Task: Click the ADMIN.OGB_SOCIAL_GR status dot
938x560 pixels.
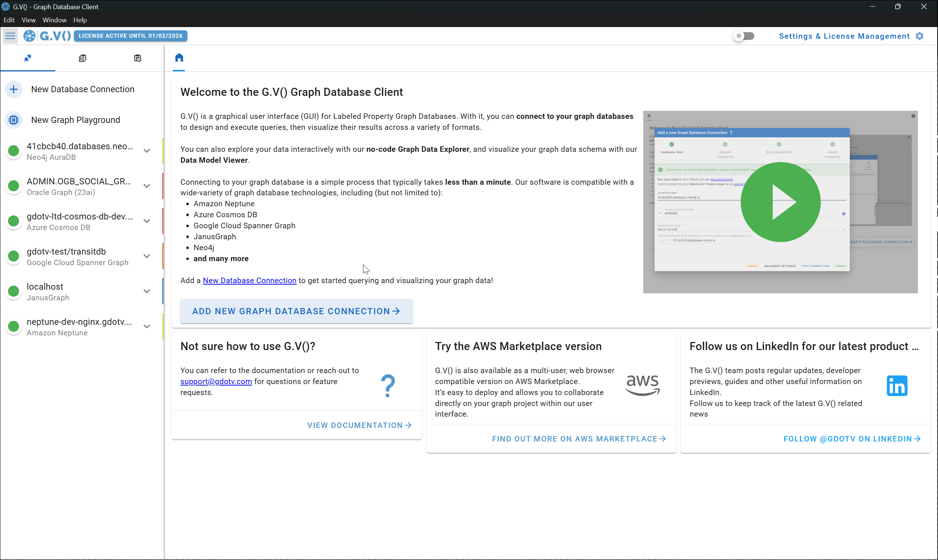Action: [14, 186]
